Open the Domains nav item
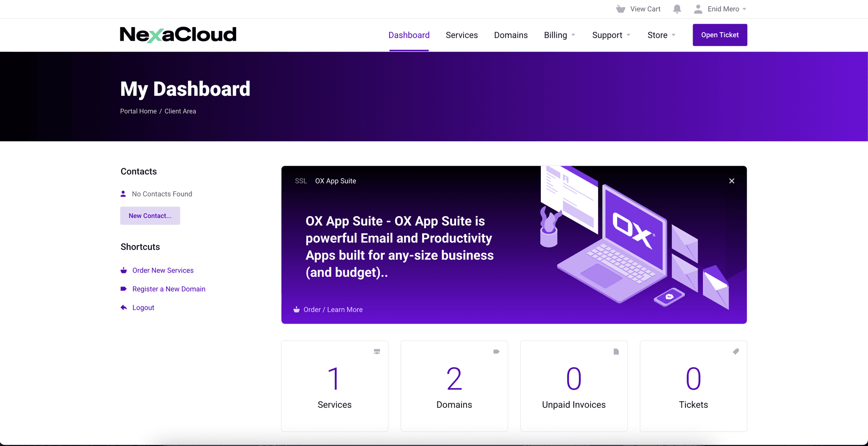This screenshot has width=868, height=446. (x=511, y=35)
